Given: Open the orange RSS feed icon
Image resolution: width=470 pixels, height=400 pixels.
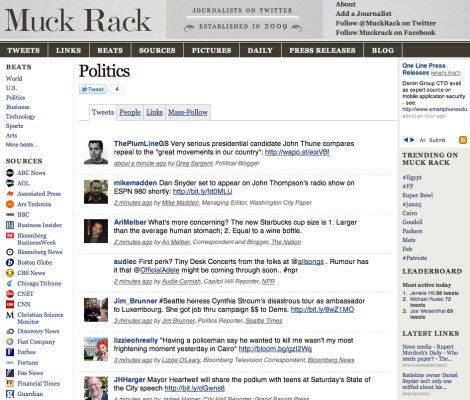Looking at the screenshot, I should (463, 140).
